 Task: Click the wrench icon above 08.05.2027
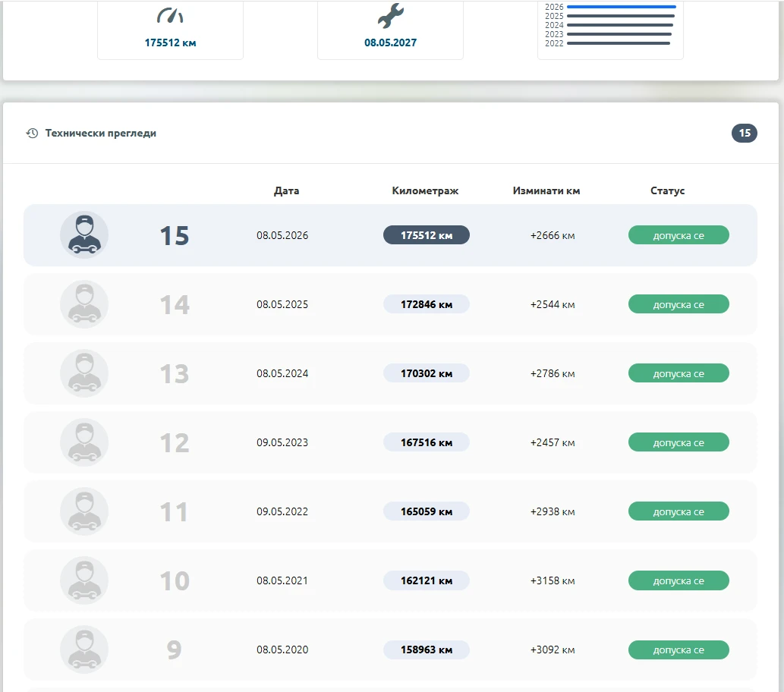pos(391,15)
